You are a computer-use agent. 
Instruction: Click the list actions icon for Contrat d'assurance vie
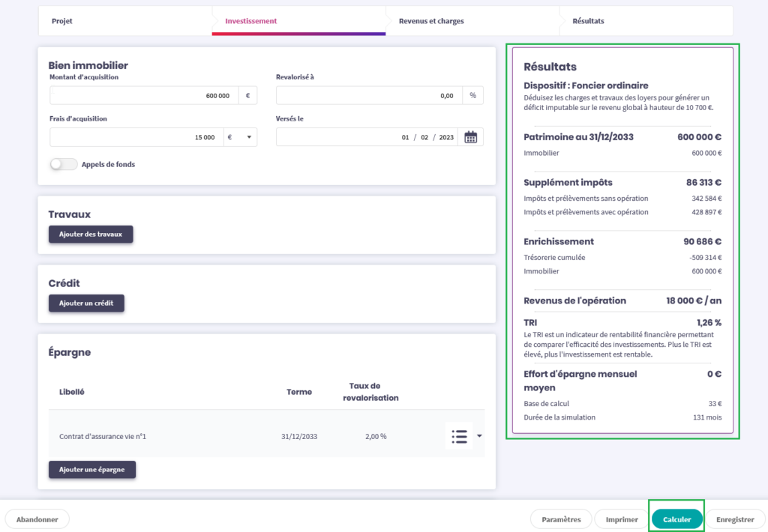(459, 436)
